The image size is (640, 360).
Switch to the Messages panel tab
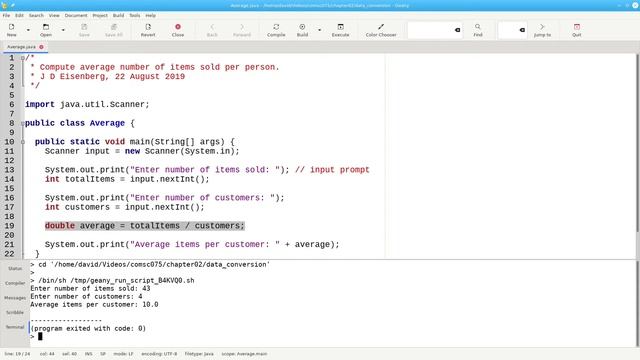tap(15, 298)
